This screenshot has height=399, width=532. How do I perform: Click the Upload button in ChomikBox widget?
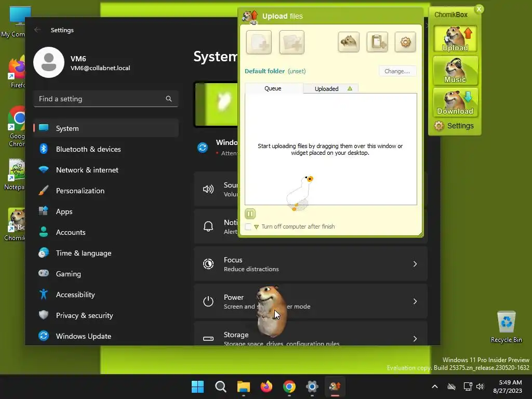pyautogui.click(x=455, y=39)
